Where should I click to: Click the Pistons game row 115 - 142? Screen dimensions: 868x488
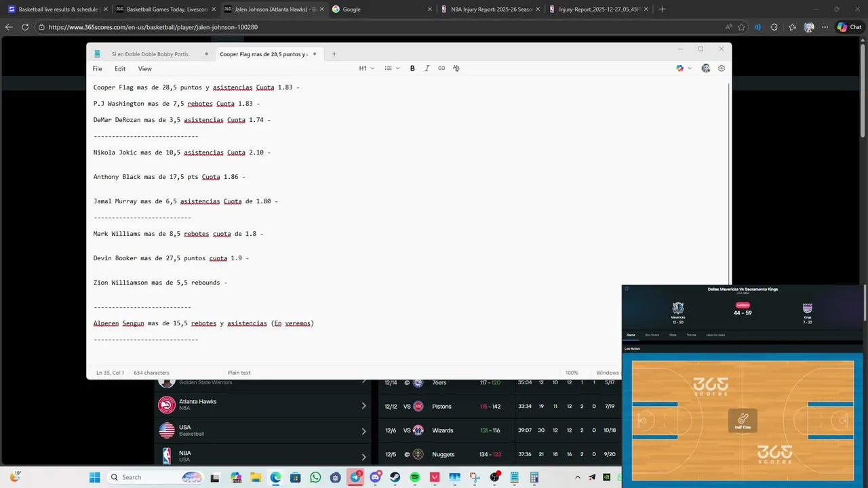(x=500, y=407)
